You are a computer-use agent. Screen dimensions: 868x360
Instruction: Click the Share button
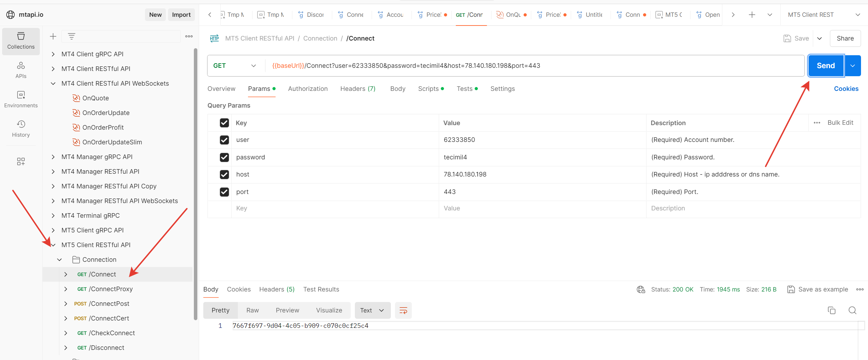coord(845,38)
